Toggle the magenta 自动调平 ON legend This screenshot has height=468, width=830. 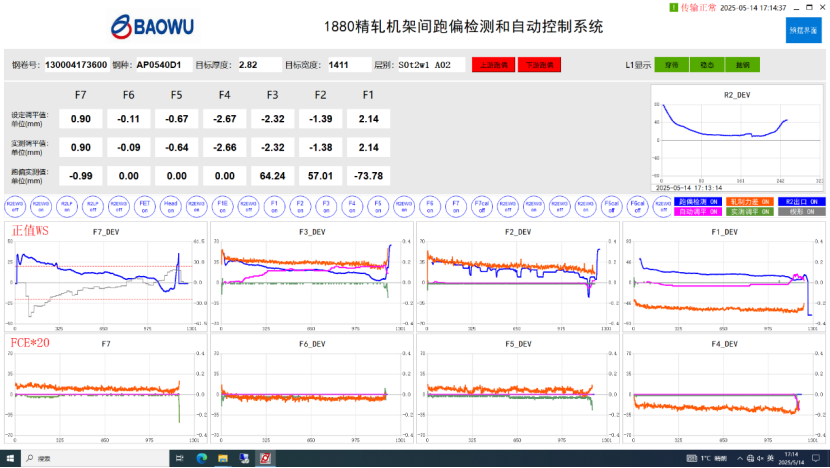[x=699, y=212]
